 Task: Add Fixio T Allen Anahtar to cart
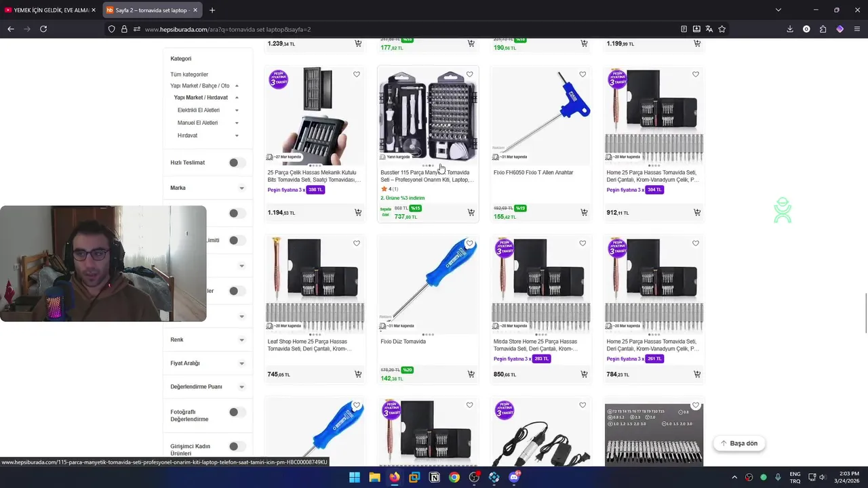click(x=584, y=213)
